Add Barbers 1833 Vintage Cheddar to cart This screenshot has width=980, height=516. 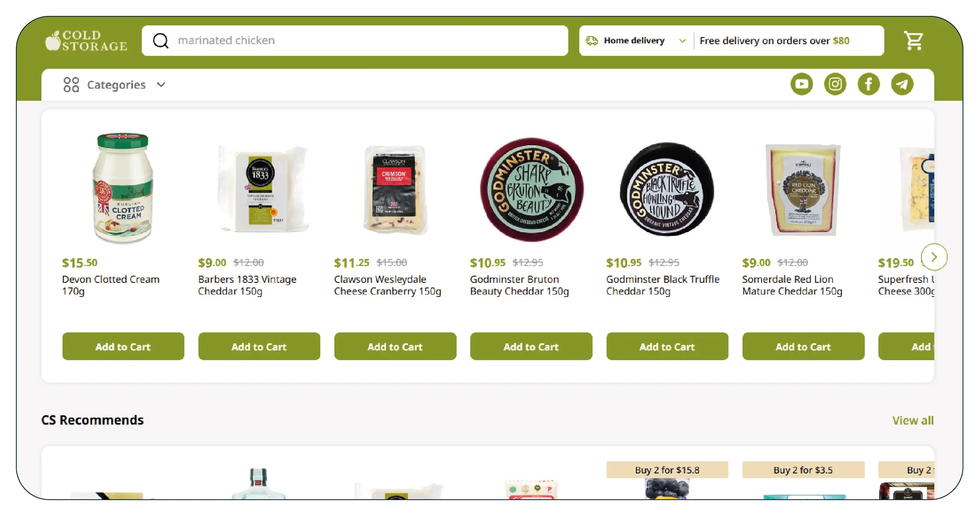click(x=259, y=346)
